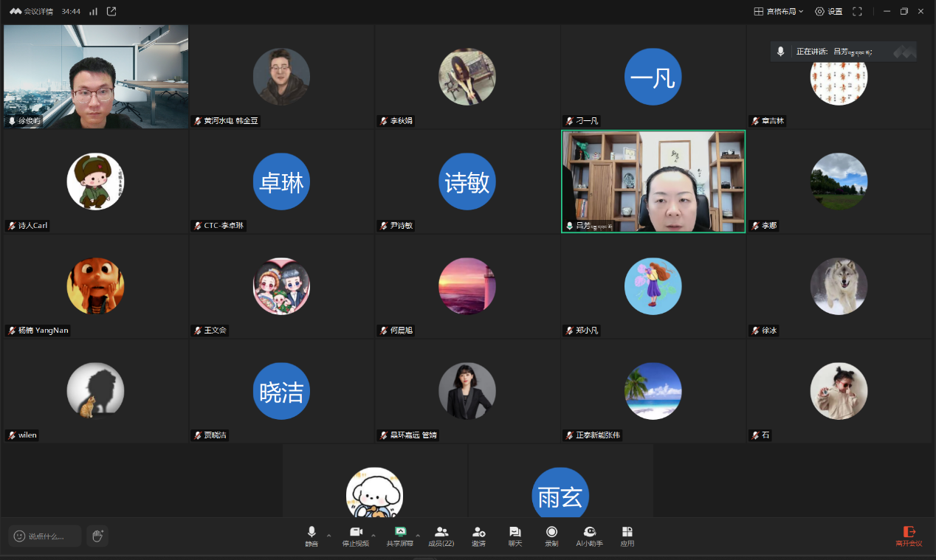Open the 聊天 chat panel
The width and height of the screenshot is (936, 560).
click(x=515, y=536)
